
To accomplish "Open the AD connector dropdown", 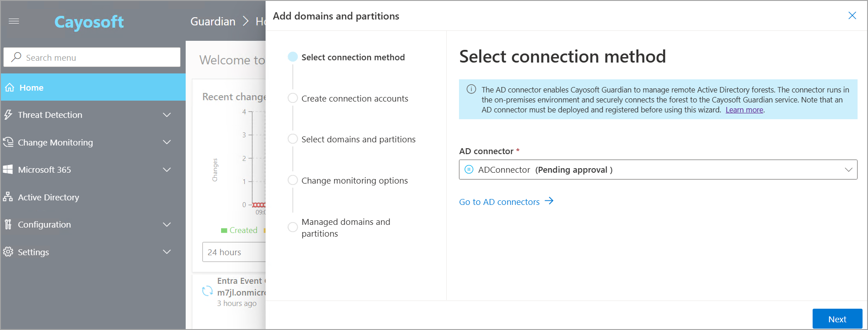I will [658, 170].
